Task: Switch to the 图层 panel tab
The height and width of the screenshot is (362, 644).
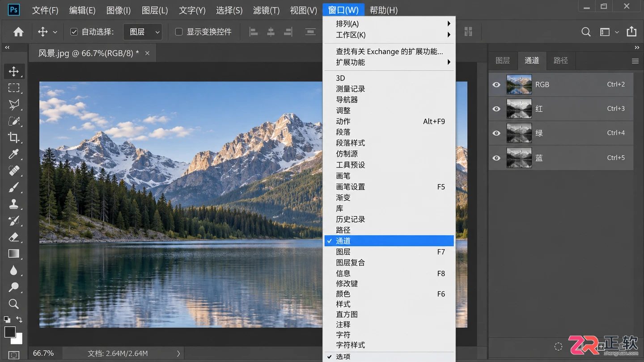Action: pos(503,60)
